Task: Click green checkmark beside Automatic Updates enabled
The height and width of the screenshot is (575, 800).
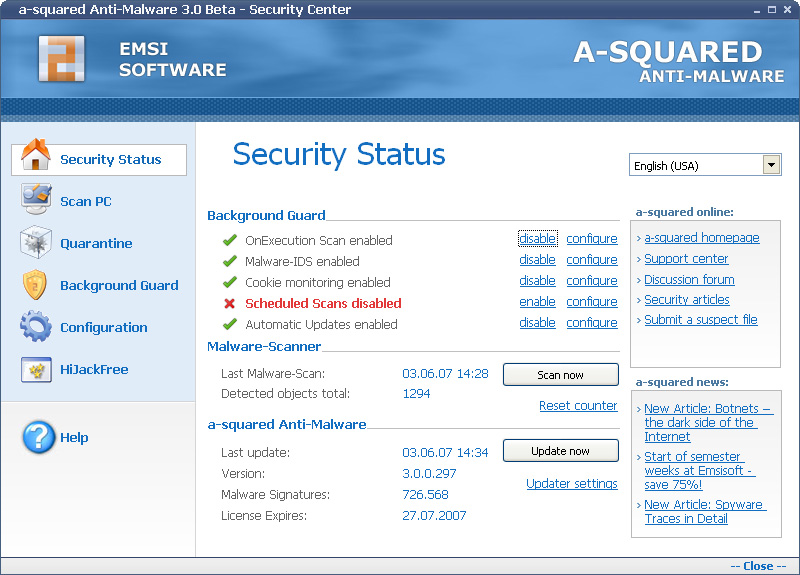Action: (230, 324)
